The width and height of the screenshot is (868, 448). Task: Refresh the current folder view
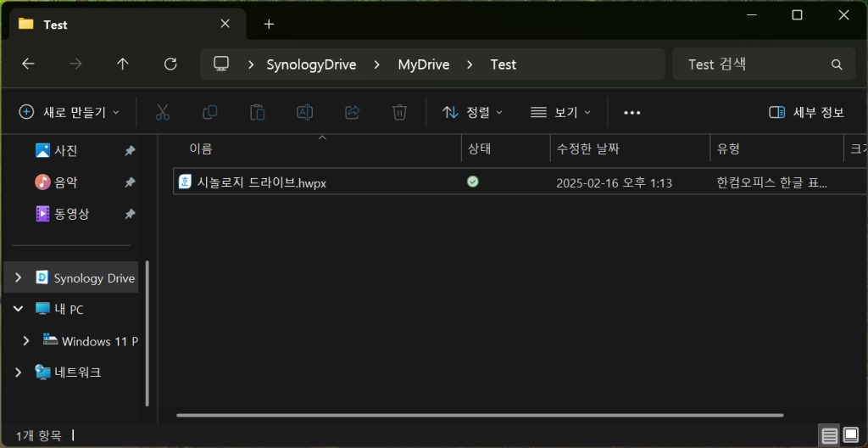click(x=170, y=64)
